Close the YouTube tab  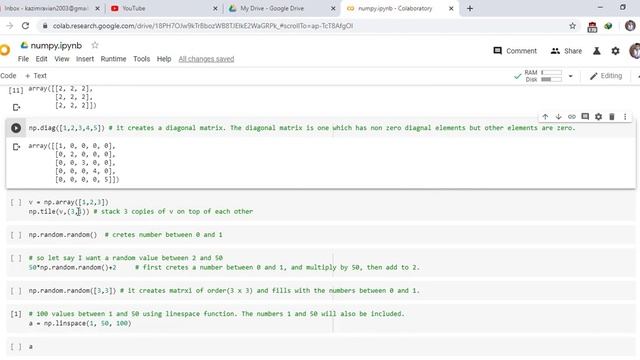pyautogui.click(x=216, y=8)
